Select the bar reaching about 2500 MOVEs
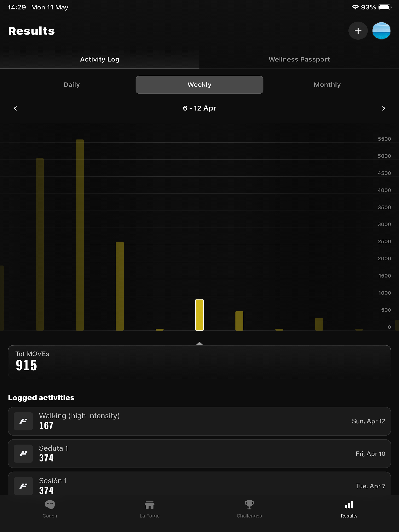 click(x=119, y=286)
